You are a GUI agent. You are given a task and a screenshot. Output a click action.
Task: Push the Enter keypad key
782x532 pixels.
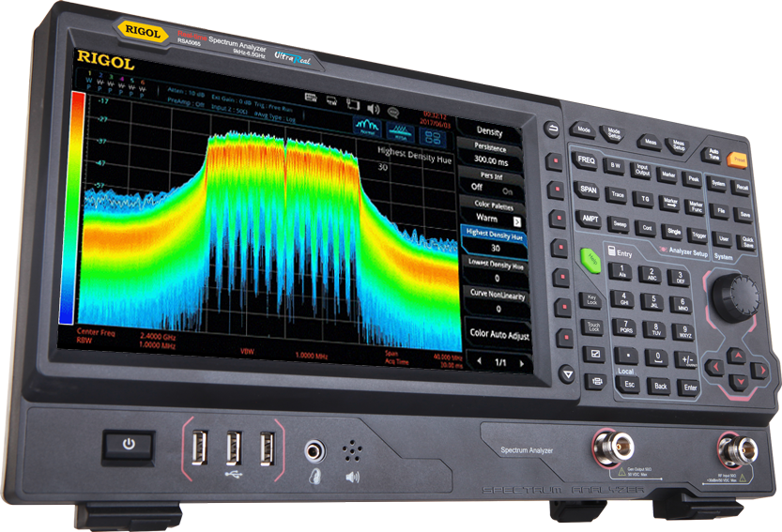pos(690,388)
